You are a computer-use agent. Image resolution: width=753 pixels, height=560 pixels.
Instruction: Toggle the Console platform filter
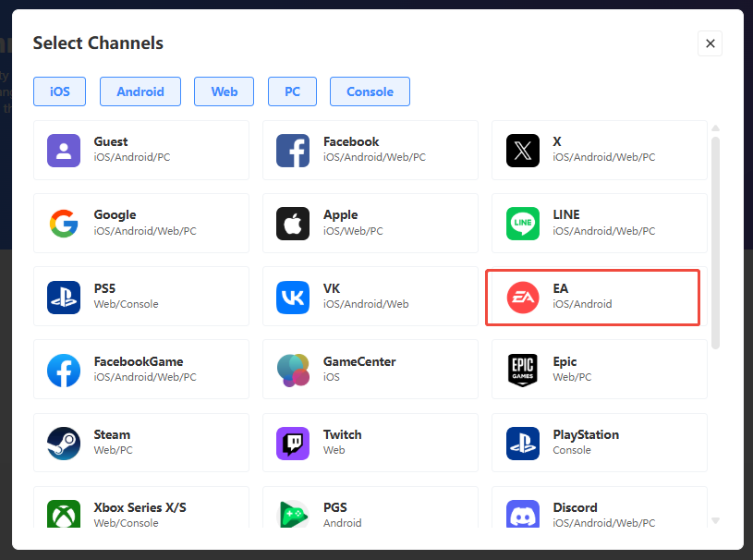[370, 91]
